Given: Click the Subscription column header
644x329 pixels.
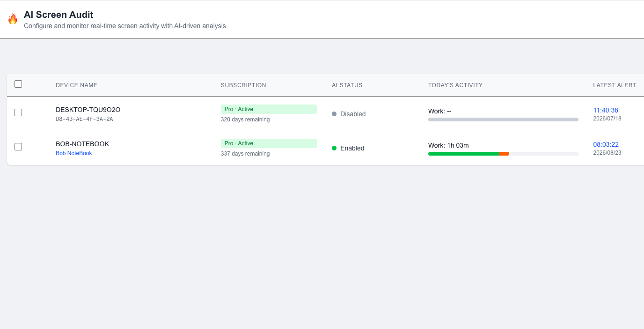Looking at the screenshot, I should pos(243,85).
